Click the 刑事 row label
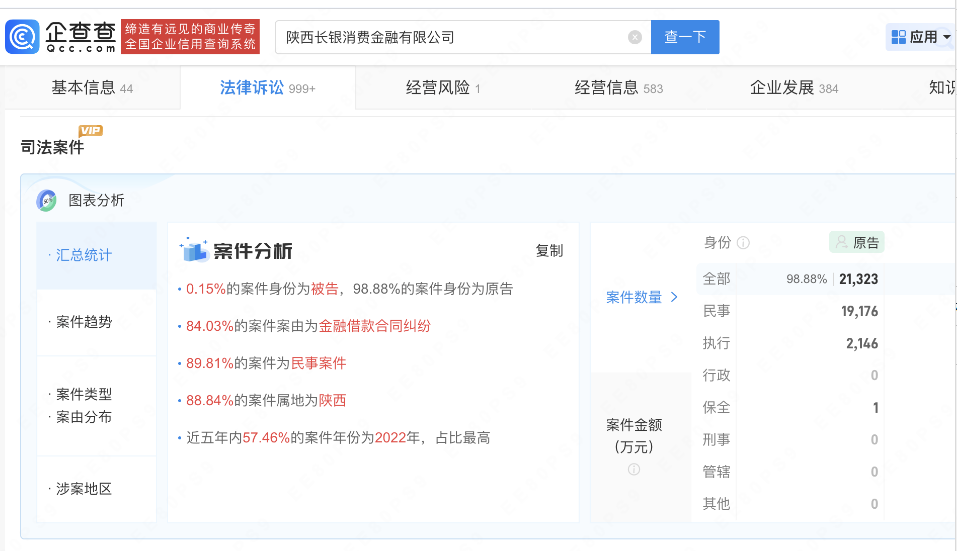 pyautogui.click(x=717, y=439)
